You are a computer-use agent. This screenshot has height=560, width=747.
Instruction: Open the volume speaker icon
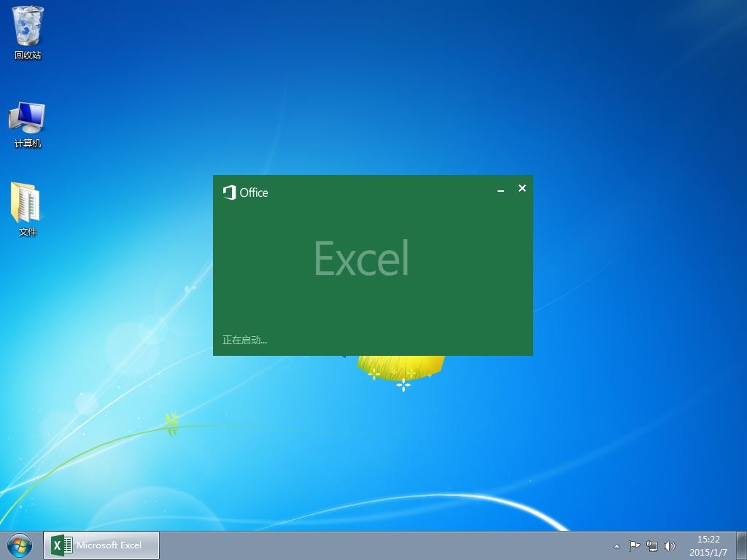click(x=670, y=546)
